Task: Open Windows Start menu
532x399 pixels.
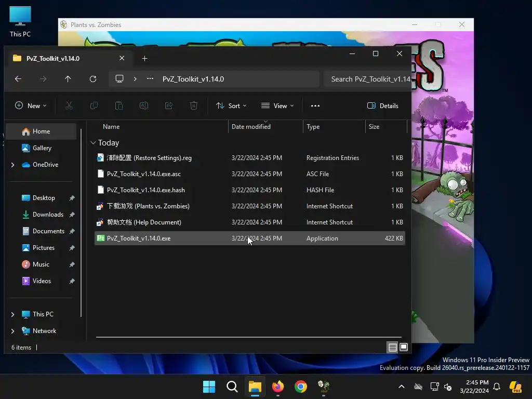Action: tap(209, 387)
